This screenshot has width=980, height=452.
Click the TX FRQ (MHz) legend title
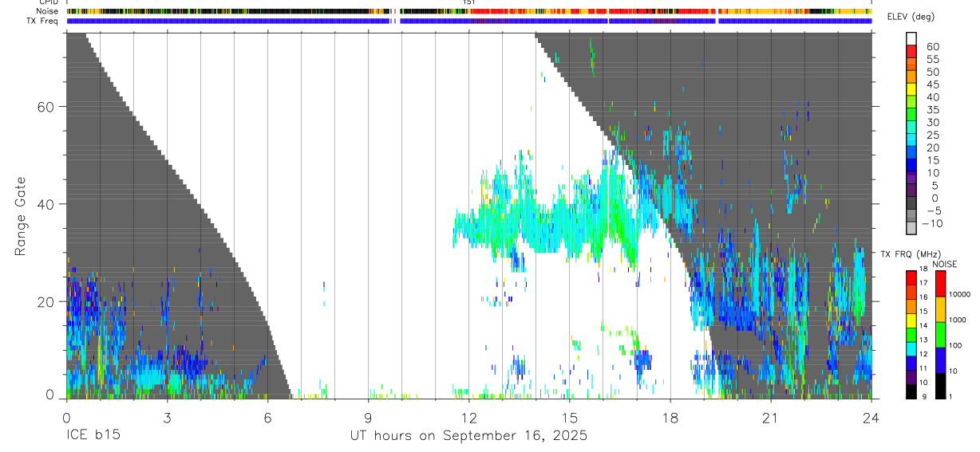coord(909,254)
